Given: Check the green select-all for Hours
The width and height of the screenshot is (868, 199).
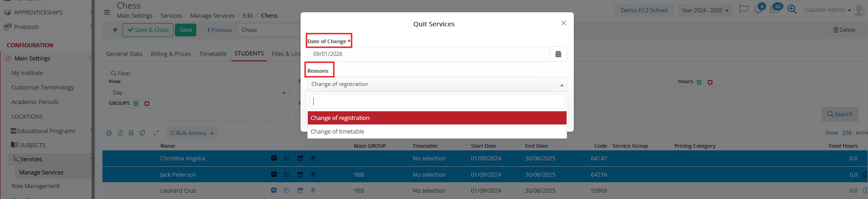Looking at the screenshot, I should [x=699, y=82].
